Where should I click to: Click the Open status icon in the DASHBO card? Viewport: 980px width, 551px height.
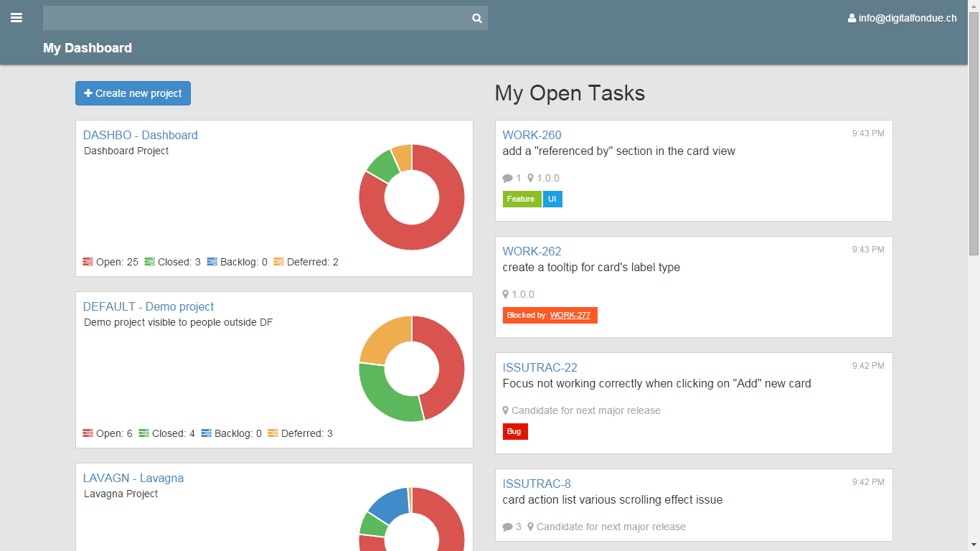tap(88, 262)
